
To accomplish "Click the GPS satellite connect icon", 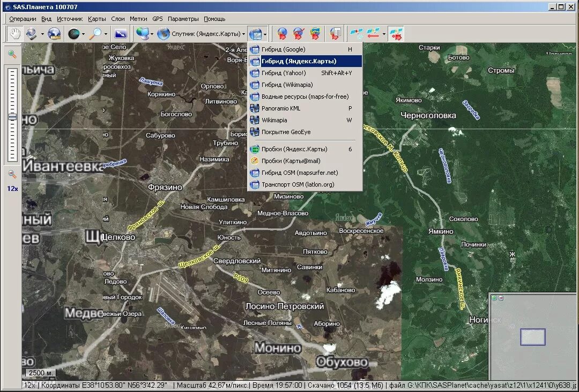I will (357, 34).
